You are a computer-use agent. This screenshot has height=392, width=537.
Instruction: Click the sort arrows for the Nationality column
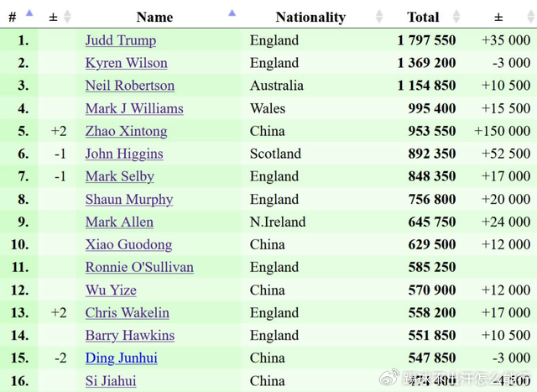pos(379,17)
